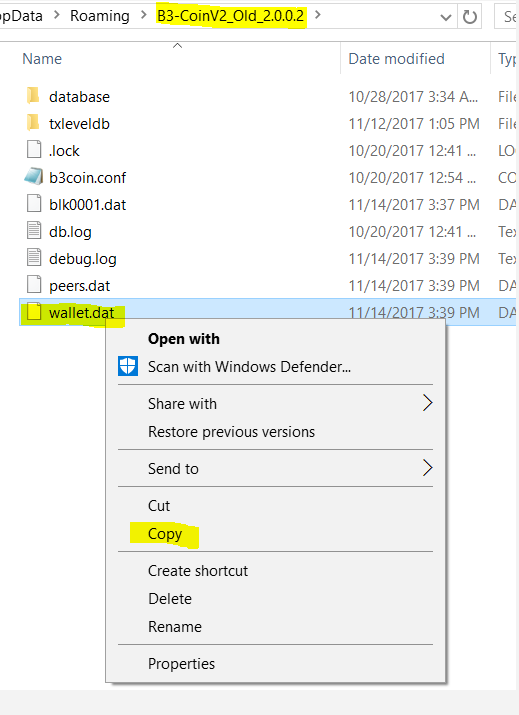Select the db.log text file icon

point(34,231)
